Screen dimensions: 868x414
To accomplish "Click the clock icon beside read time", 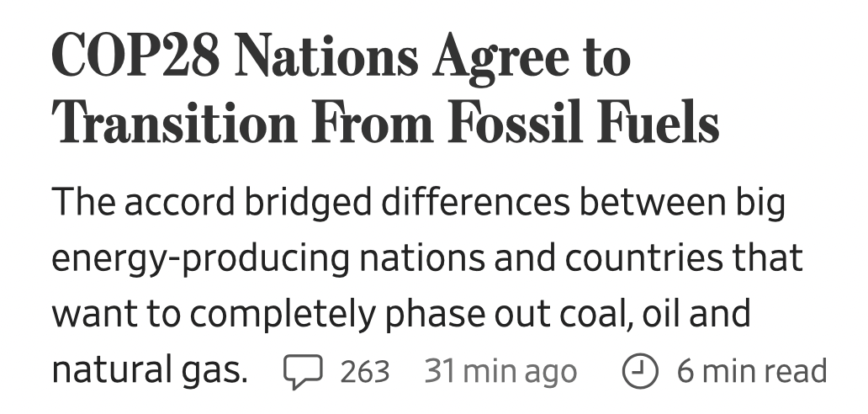I will coord(640,371).
